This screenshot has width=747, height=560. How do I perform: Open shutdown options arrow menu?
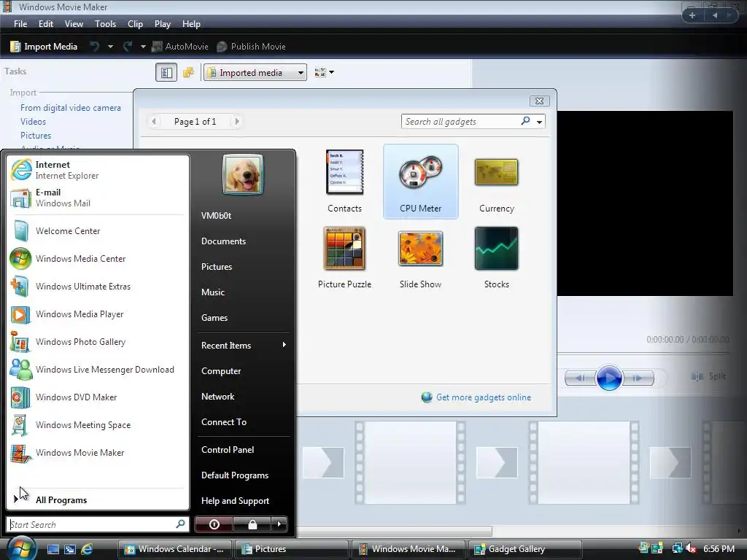point(279,524)
